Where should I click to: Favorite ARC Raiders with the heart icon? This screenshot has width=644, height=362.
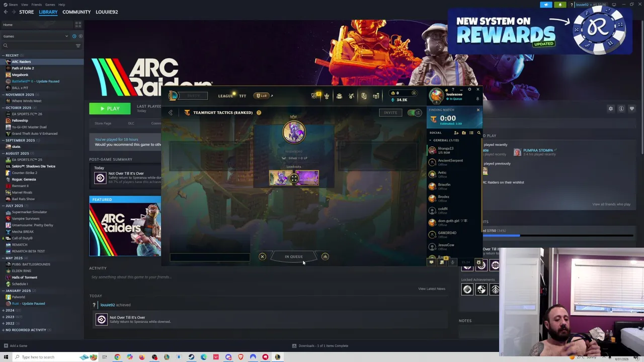click(632, 109)
